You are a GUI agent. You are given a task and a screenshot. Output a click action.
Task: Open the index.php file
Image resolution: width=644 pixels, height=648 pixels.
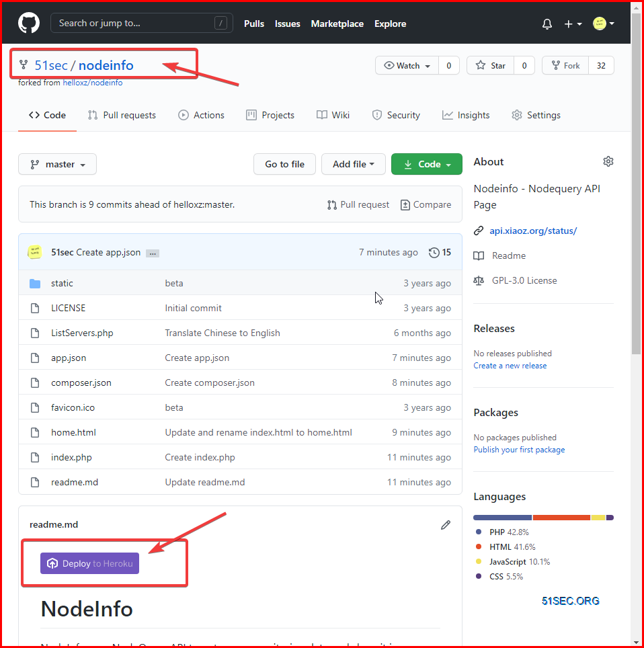point(71,457)
